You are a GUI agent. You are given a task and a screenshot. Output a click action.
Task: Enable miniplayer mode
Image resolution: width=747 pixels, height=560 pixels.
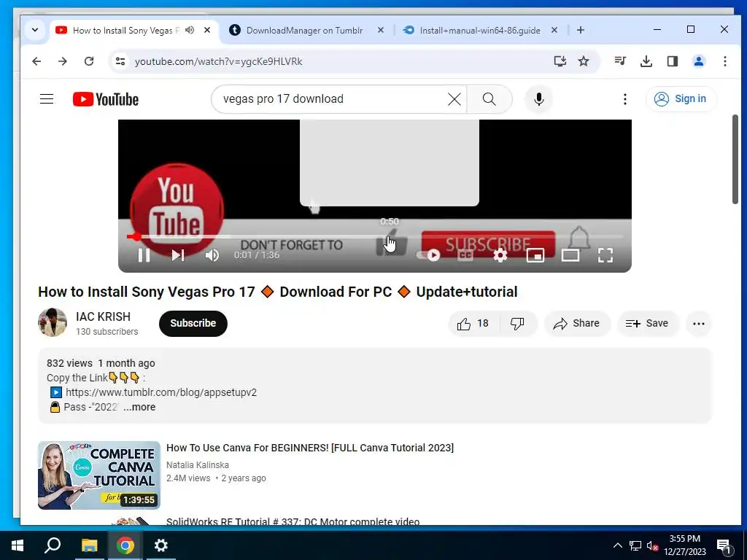(535, 255)
